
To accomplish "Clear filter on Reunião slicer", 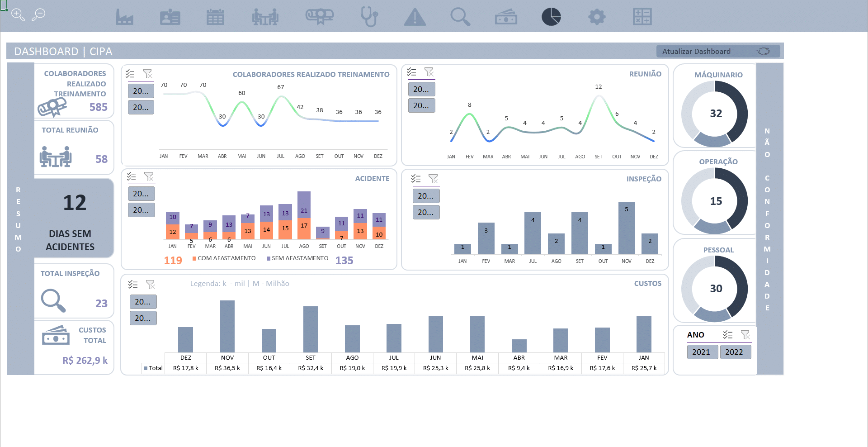I will click(429, 72).
